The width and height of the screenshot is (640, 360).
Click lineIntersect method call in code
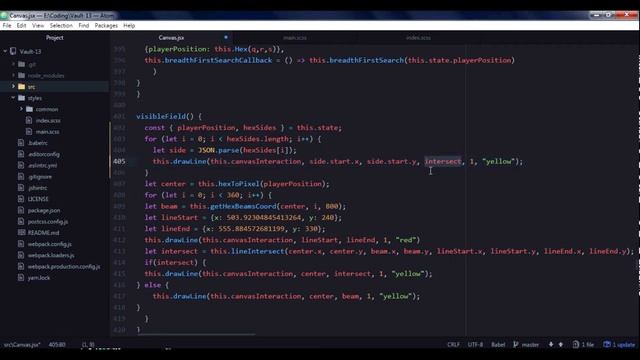(258, 251)
